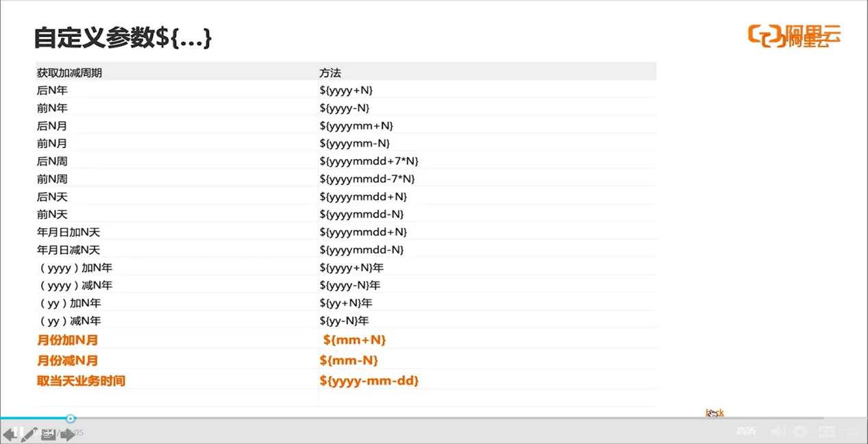Click the video progress slider handle

(x=71, y=419)
